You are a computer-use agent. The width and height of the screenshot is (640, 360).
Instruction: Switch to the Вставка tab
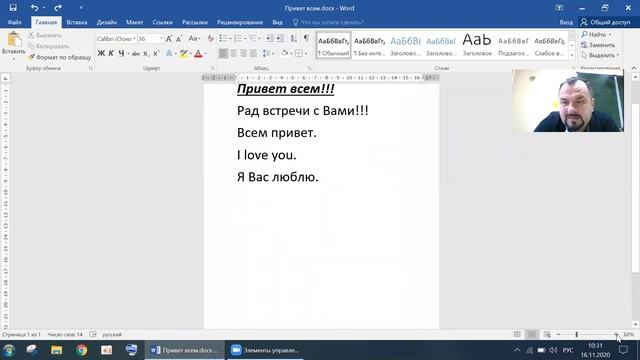tap(77, 22)
